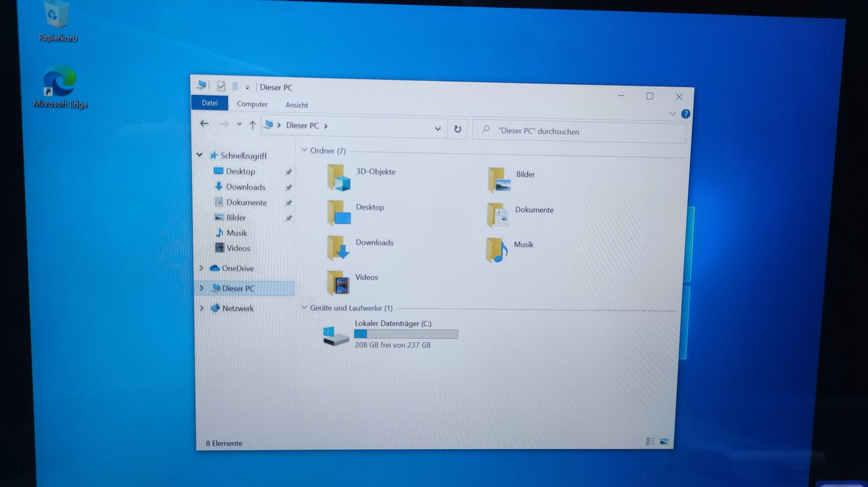Click pin icon next to sidebar Bilder
The height and width of the screenshot is (487, 868).
(288, 218)
